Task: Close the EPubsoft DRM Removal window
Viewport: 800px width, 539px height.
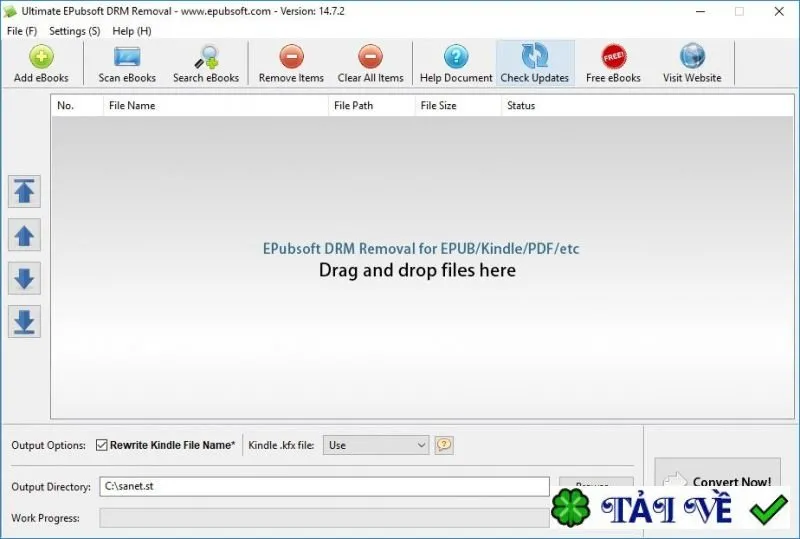Action: click(x=779, y=11)
